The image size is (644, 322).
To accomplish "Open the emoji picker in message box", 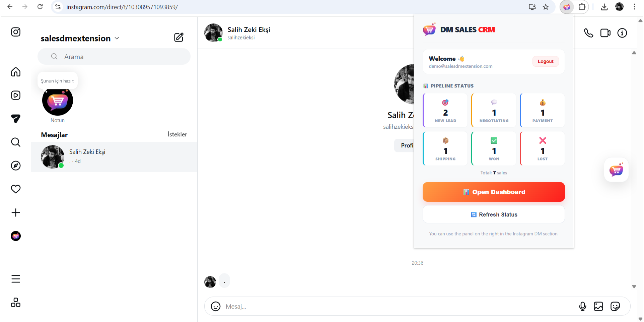I will (216, 306).
